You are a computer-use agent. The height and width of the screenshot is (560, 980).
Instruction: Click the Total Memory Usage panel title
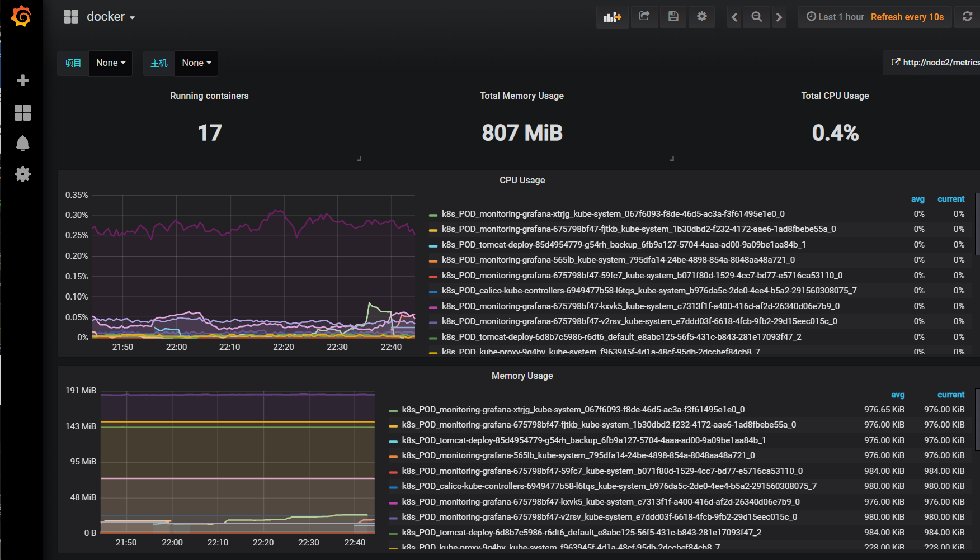(522, 96)
